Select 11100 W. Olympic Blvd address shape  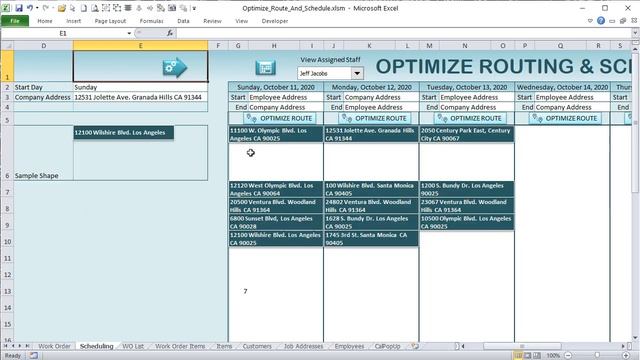point(276,134)
